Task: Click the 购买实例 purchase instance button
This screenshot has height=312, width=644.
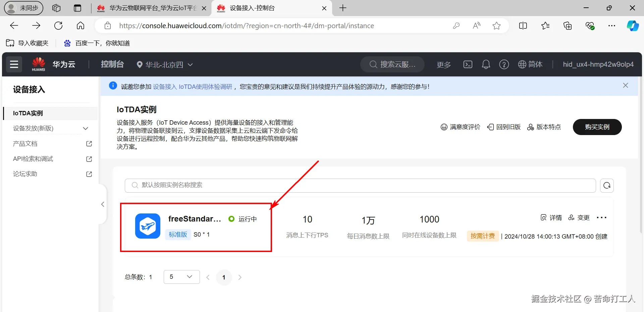Action: click(x=597, y=127)
